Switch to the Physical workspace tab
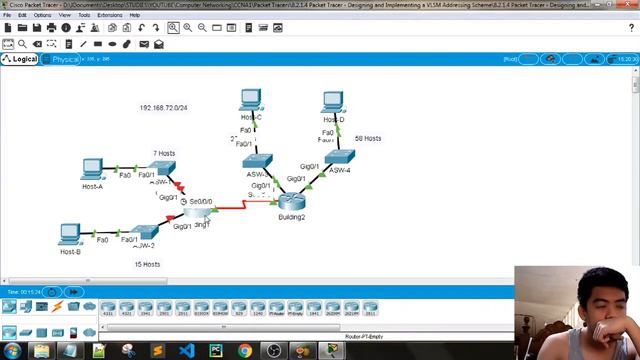640x360 pixels. pos(60,59)
